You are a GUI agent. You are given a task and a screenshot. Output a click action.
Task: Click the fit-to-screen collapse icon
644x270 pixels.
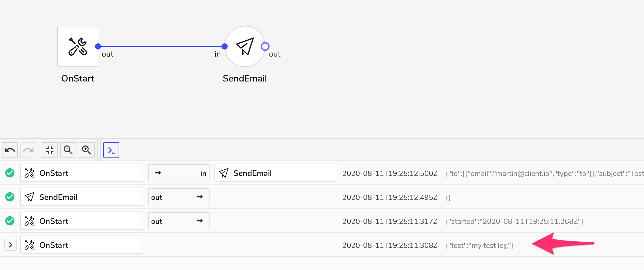[x=50, y=150]
